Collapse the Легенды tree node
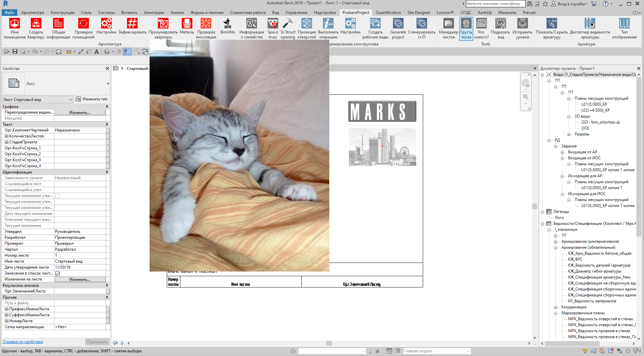Image resolution: width=644 pixels, height=356 pixels. coord(543,212)
